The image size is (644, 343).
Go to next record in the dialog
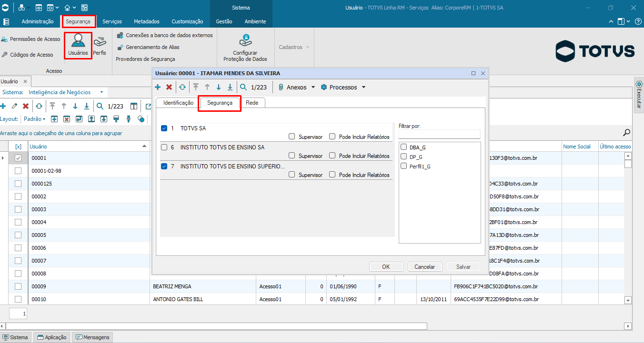(x=219, y=87)
